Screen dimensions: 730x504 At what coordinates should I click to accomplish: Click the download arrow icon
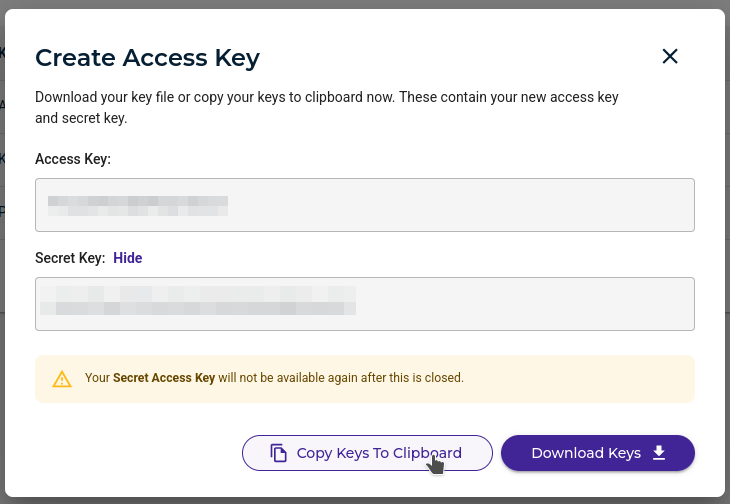(x=659, y=453)
